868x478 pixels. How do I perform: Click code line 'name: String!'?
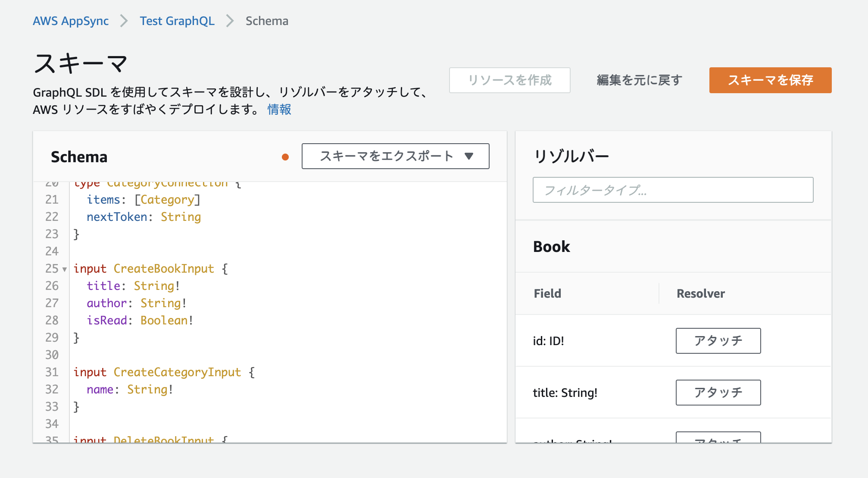(130, 390)
